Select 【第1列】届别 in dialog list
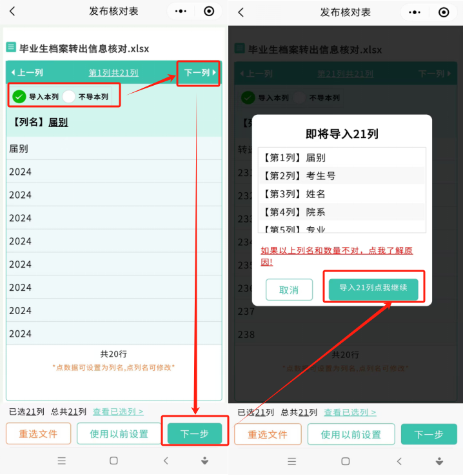This screenshot has height=476, width=463. tap(342, 158)
